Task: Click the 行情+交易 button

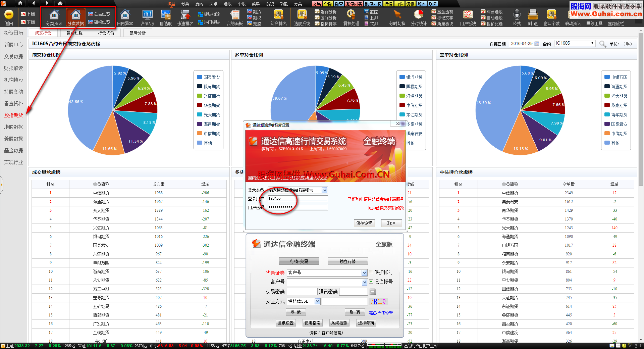Action: 299,261
